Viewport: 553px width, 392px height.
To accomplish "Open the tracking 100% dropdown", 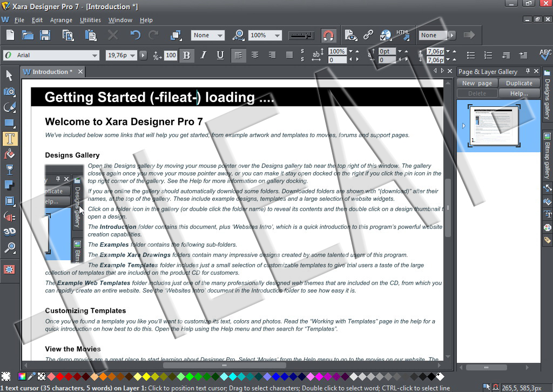I will pos(350,51).
